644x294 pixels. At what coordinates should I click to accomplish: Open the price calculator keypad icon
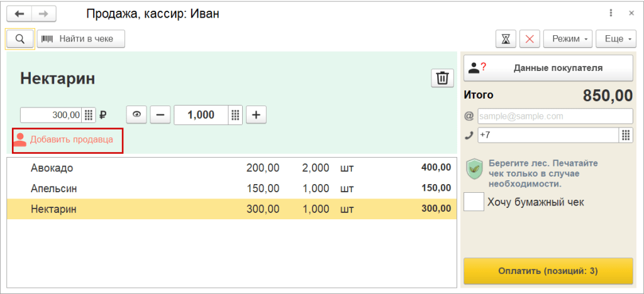89,115
